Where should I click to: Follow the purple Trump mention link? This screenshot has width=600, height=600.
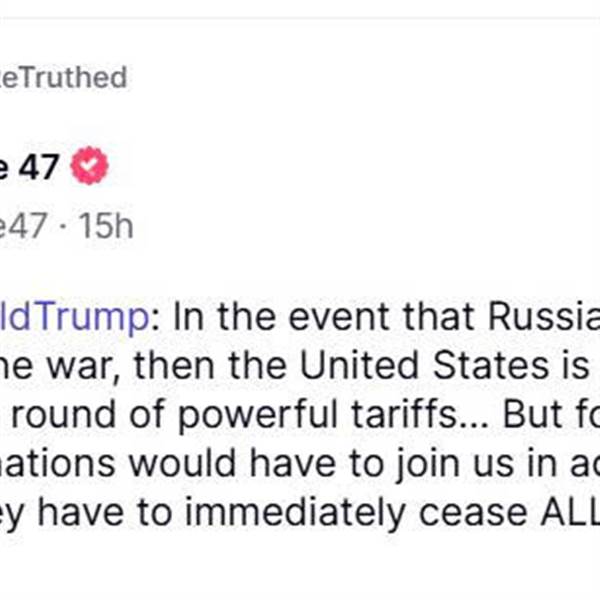click(x=74, y=319)
